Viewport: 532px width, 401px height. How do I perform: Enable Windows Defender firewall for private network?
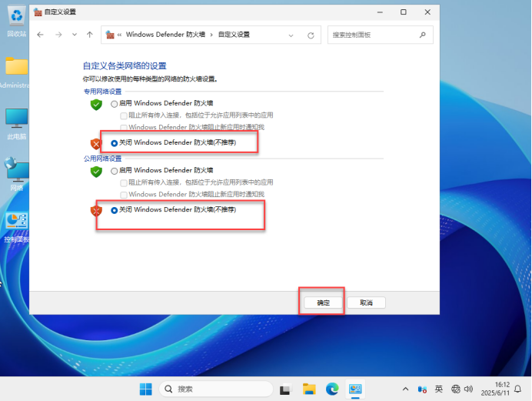[115, 104]
